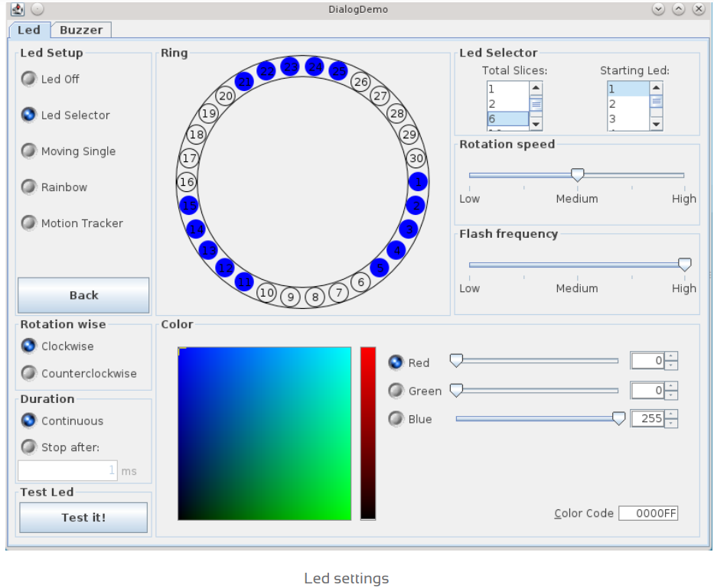Decrease the Red value spinner
Screen dimensions: 714x588
pyautogui.click(x=670, y=365)
